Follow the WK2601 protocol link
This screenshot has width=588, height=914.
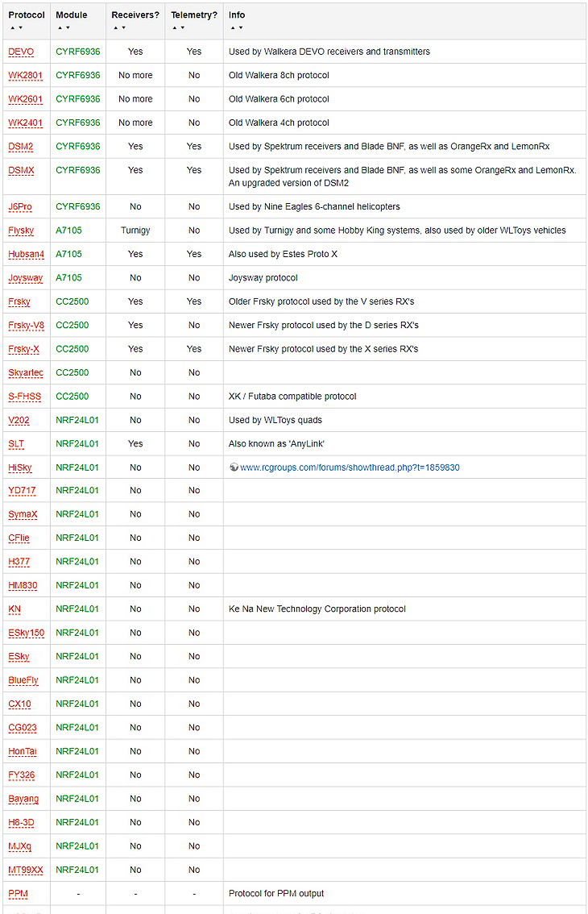coord(26,99)
